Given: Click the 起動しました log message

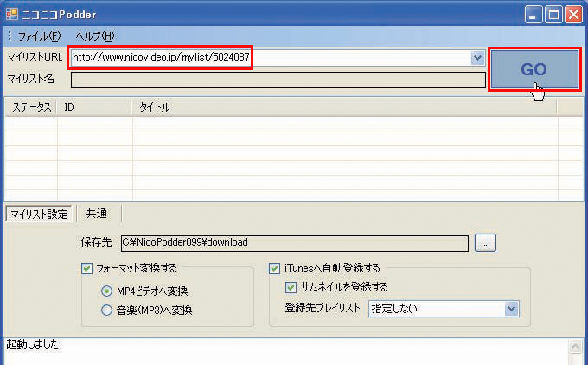Looking at the screenshot, I should [33, 344].
